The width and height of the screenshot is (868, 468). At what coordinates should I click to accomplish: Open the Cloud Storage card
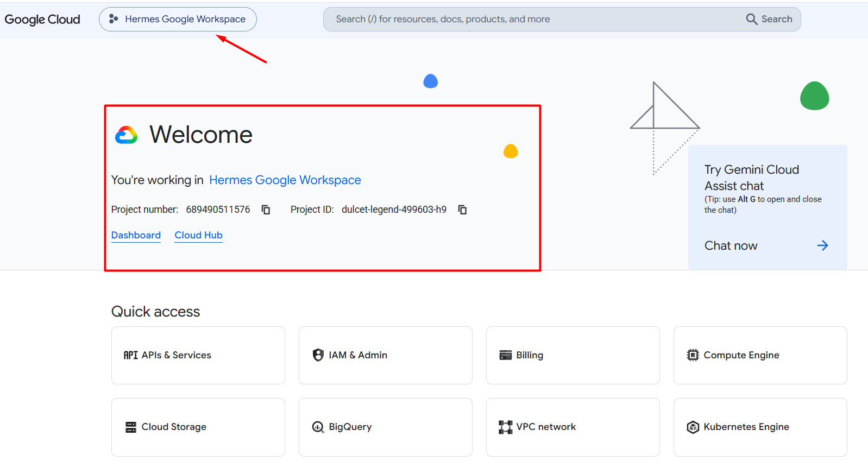198,427
